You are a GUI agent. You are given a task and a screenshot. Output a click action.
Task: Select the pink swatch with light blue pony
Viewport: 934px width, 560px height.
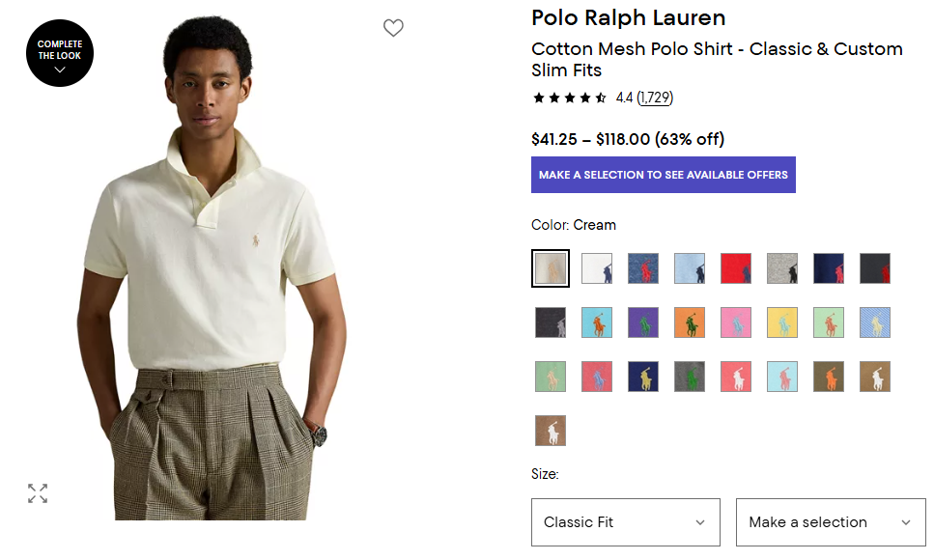736,322
